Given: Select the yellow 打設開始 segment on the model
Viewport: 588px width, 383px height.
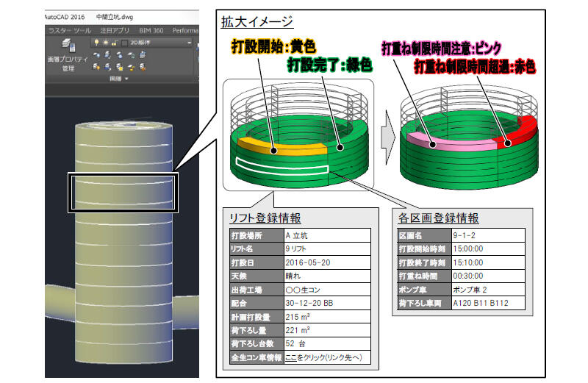Looking at the screenshot, I should point(283,146).
